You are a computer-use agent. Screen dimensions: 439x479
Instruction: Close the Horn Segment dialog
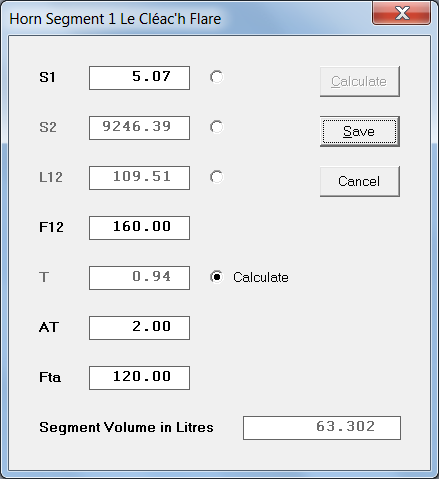pyautogui.click(x=401, y=13)
